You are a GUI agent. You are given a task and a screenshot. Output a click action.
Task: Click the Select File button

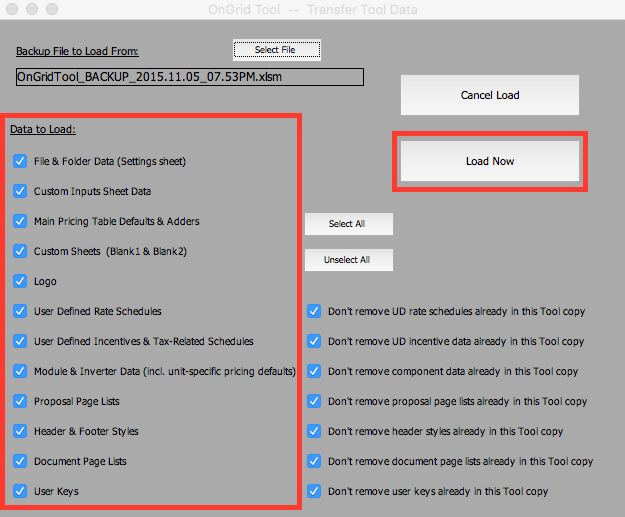coord(277,49)
